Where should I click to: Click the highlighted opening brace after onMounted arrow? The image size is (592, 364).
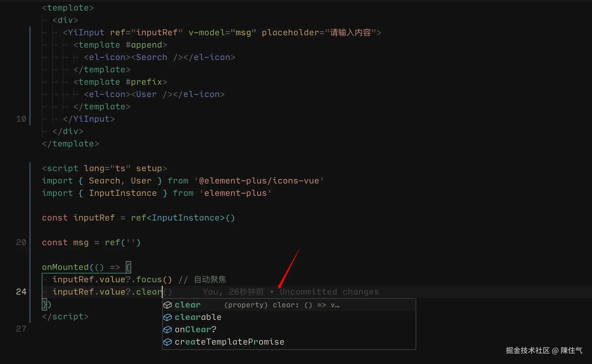coord(128,267)
